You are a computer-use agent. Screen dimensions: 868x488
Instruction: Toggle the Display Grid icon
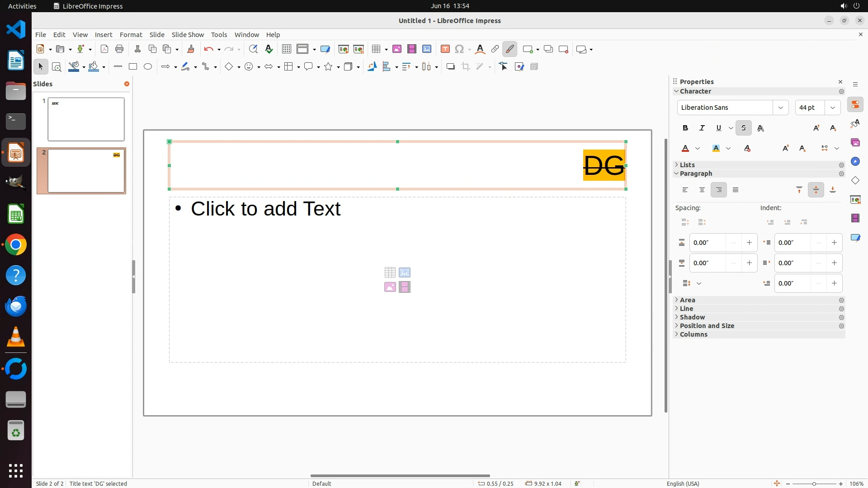coord(286,49)
